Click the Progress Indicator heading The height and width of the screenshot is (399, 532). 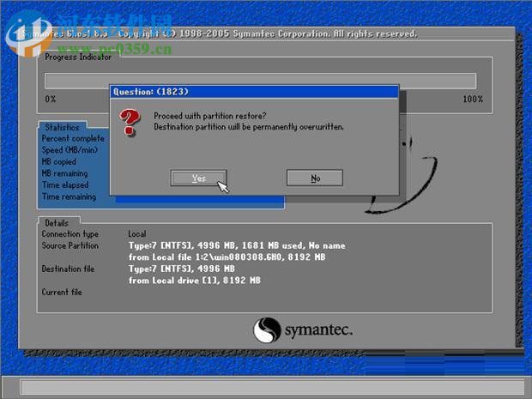click(77, 57)
